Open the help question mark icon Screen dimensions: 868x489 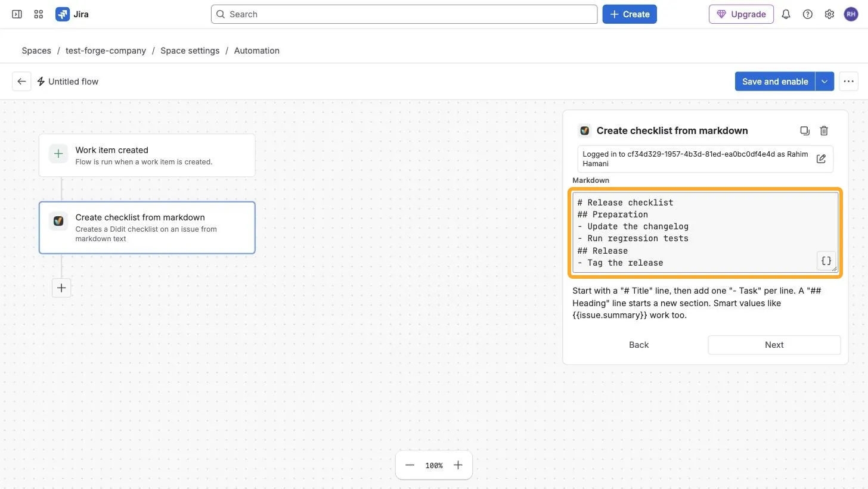pos(808,14)
